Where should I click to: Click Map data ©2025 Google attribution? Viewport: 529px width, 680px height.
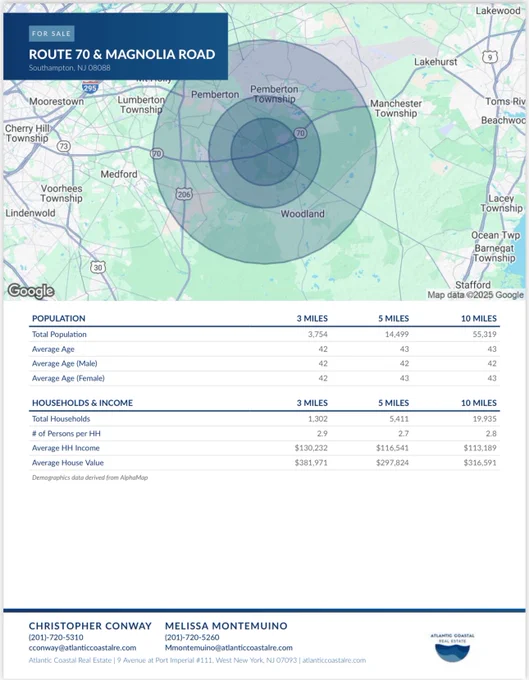[476, 295]
